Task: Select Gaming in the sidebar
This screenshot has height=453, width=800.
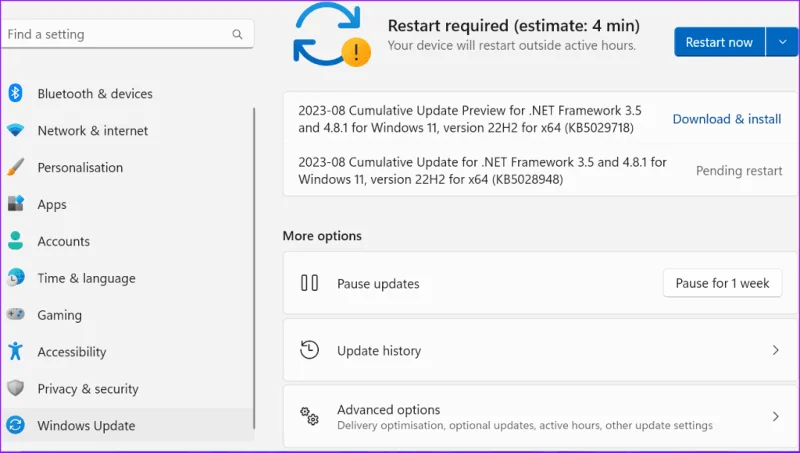Action: tap(59, 315)
